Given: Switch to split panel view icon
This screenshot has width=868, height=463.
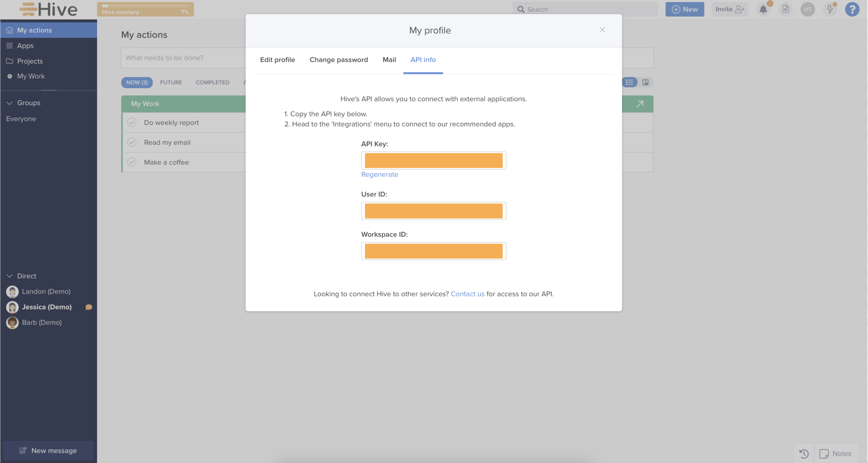Looking at the screenshot, I should [645, 82].
